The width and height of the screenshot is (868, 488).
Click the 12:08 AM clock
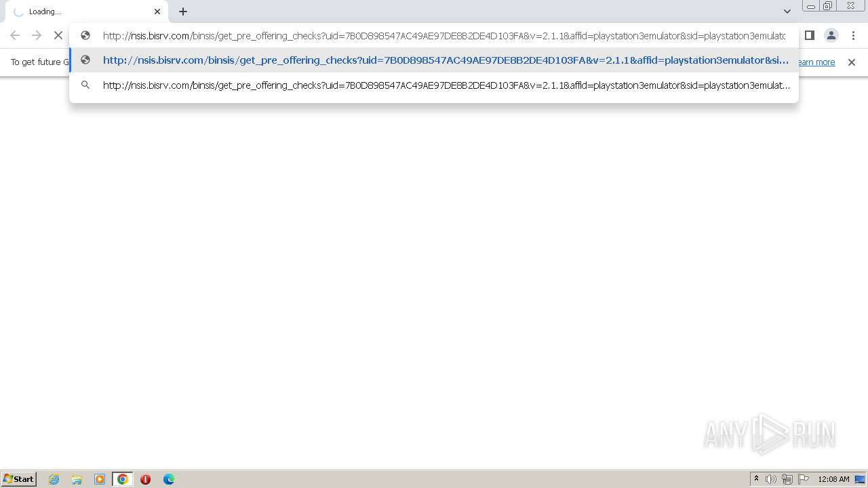[833, 479]
